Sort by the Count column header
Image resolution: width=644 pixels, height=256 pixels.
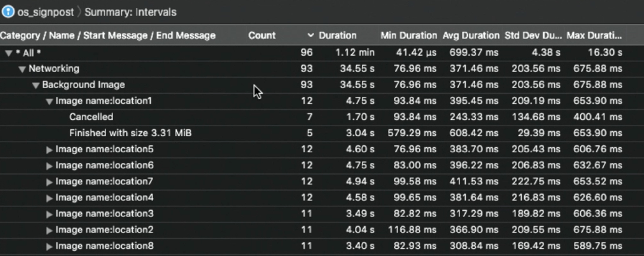coord(262,35)
